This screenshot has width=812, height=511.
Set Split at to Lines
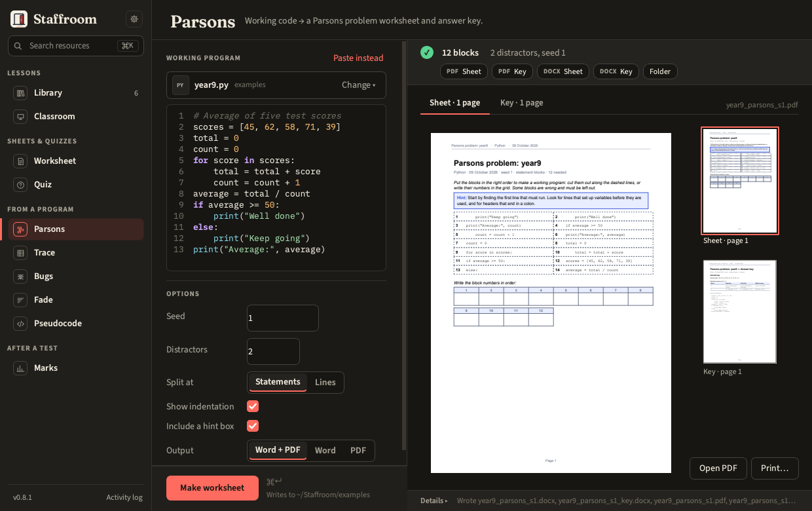coord(325,383)
